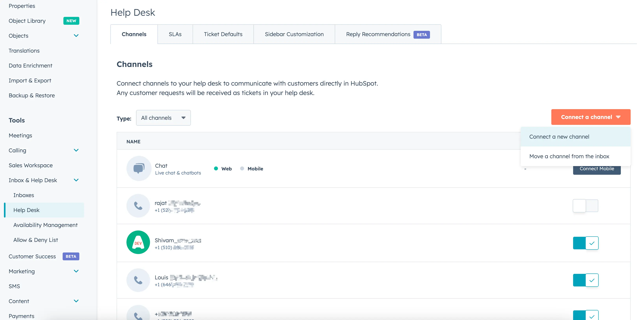This screenshot has height=320, width=644.
Task: Click the BETA badge next to Customer Success
Action: (71, 256)
